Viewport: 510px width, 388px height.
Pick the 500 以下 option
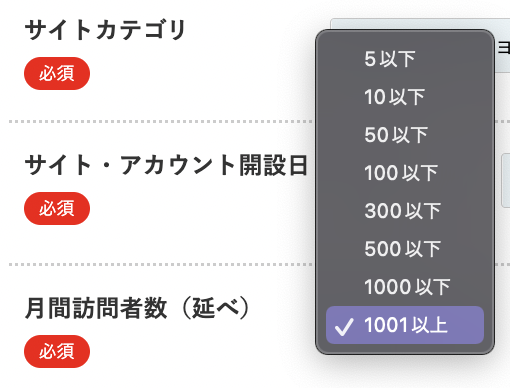pos(405,249)
